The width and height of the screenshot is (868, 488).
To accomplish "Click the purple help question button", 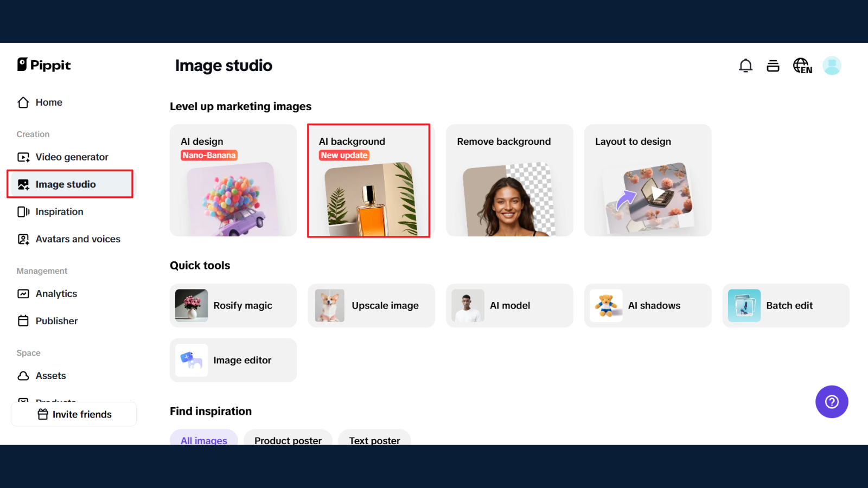I will (831, 402).
